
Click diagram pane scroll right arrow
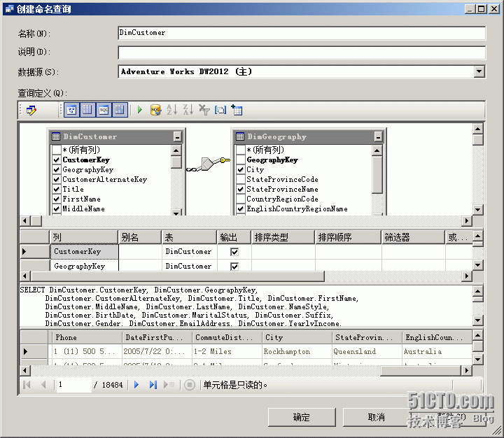(x=467, y=221)
